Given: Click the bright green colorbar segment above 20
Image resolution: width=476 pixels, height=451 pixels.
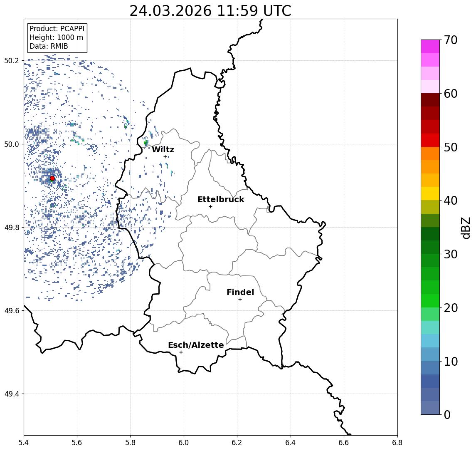Looking at the screenshot, I should [430, 300].
